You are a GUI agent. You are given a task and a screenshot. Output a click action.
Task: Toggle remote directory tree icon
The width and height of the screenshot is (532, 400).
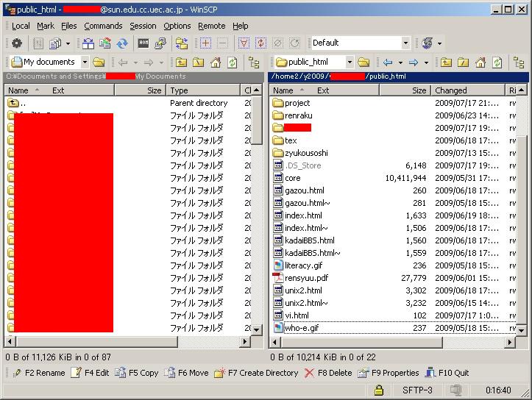pos(519,63)
